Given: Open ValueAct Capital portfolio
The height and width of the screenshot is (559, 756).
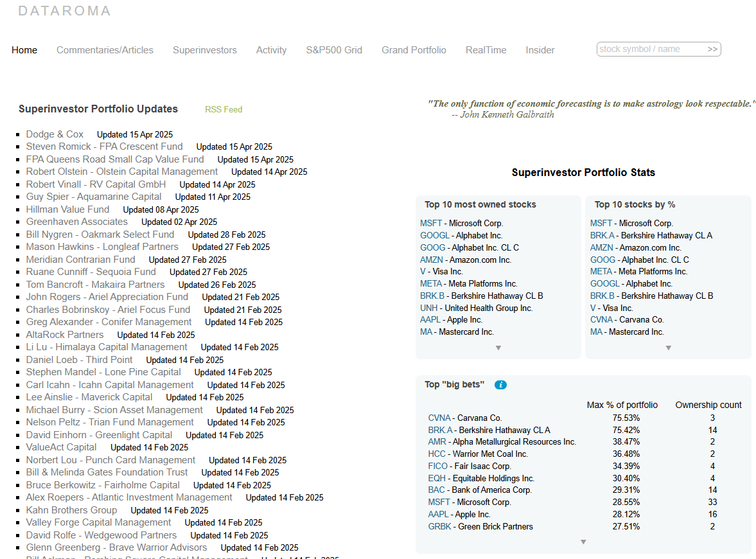Looking at the screenshot, I should click(61, 447).
